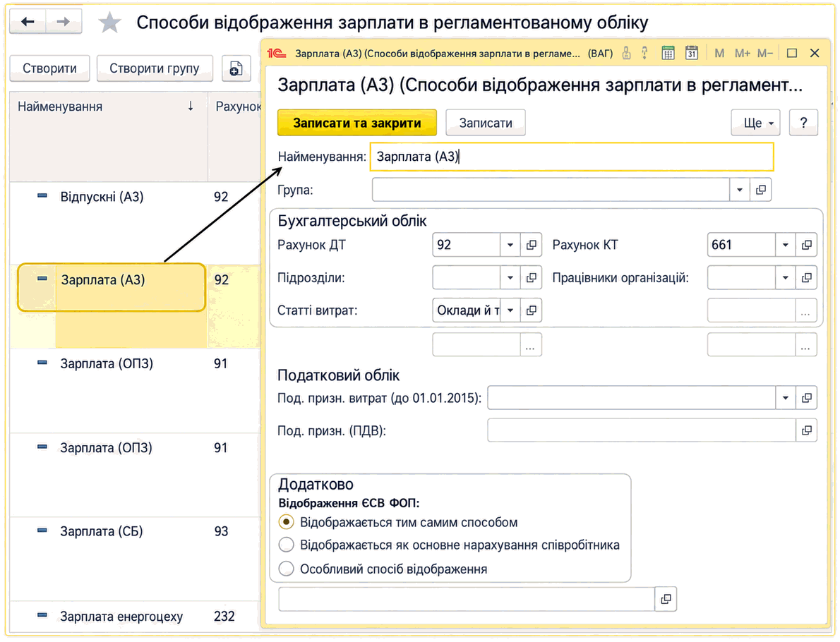This screenshot has height=642, width=840.
Task: Open the Ще menu
Action: [x=755, y=123]
